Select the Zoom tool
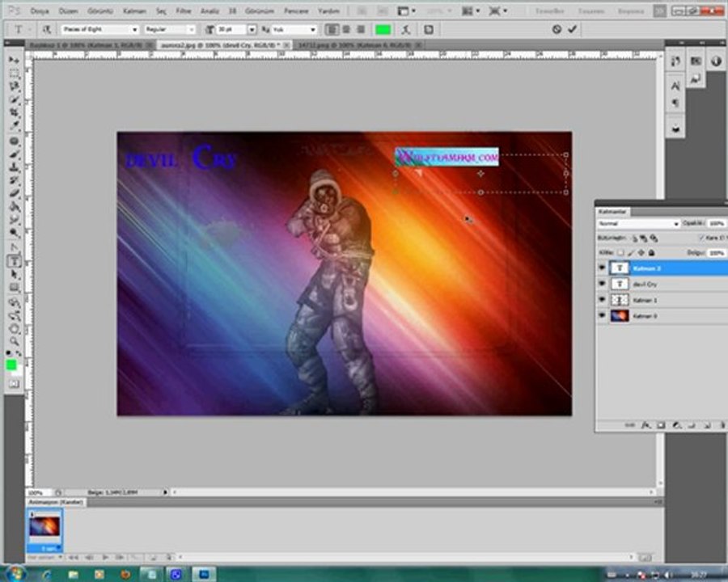728x582 pixels. (x=14, y=342)
